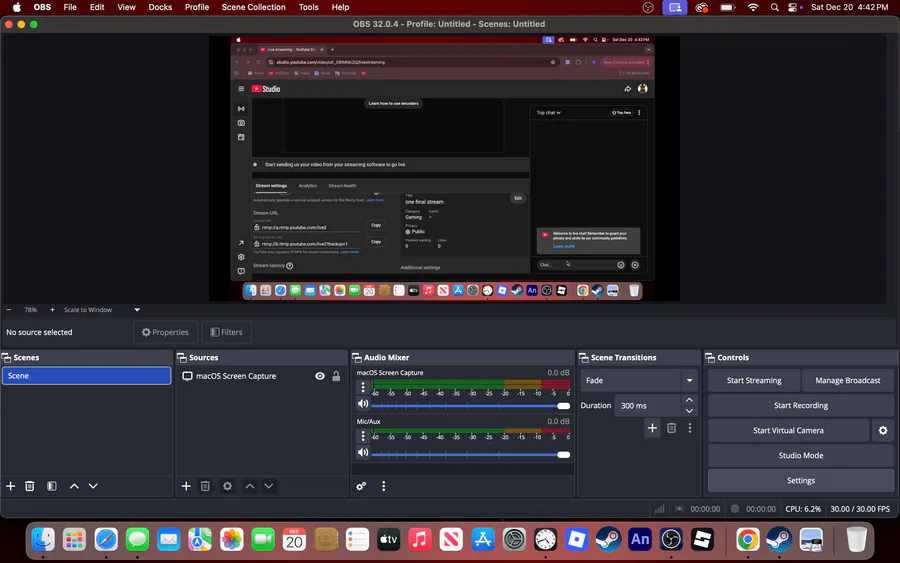Expand Scale to Window dropdown arrow

click(x=137, y=309)
